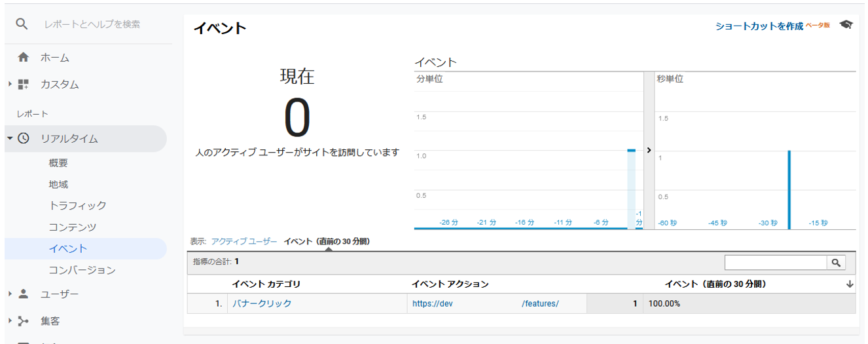Open the ユーザー menu item
868x344 pixels.
[x=60, y=294]
